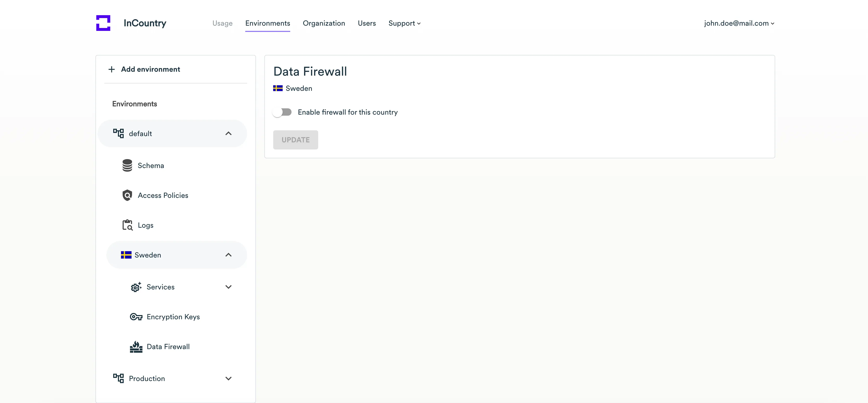Click the Access Policies shield icon

tap(127, 195)
